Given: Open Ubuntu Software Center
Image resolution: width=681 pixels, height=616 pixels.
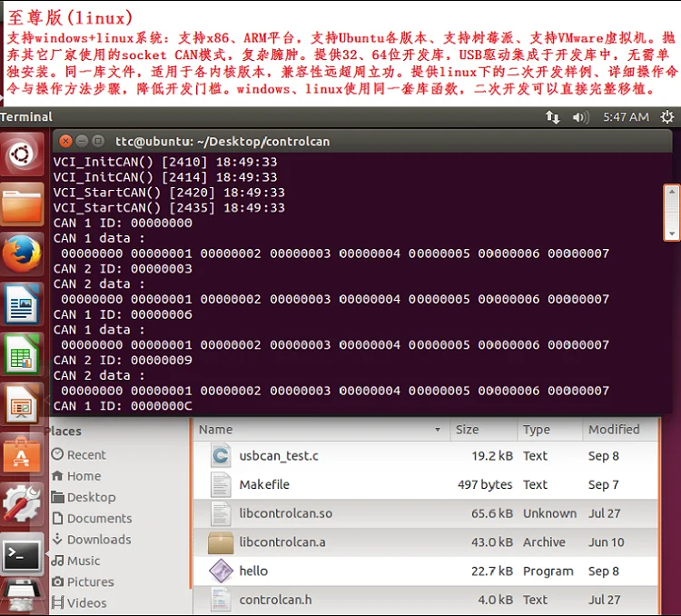Looking at the screenshot, I should [x=22, y=453].
